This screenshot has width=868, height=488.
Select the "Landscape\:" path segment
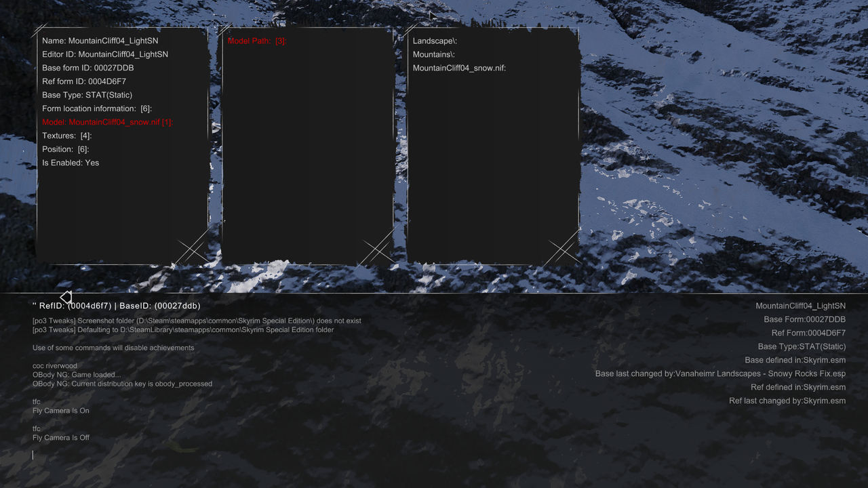(435, 41)
